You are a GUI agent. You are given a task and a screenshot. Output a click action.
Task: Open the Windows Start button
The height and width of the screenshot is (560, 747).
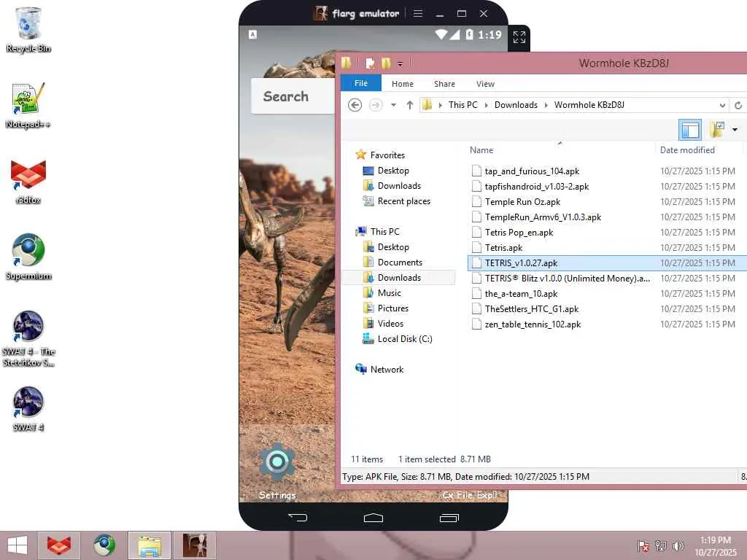[18, 545]
